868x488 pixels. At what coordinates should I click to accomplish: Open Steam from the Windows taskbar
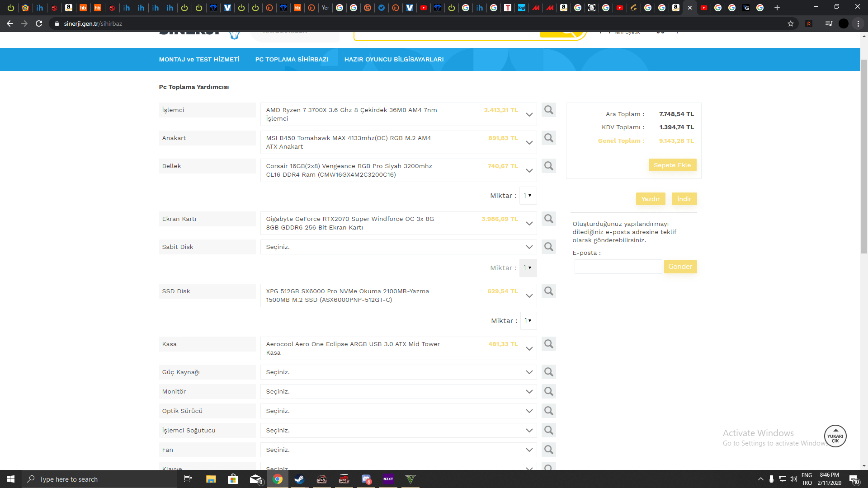(299, 479)
